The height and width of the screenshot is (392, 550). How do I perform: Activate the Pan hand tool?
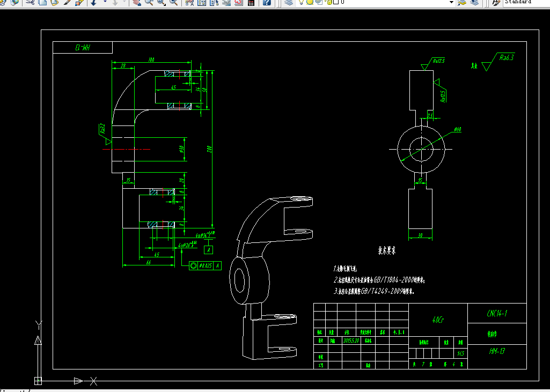tap(137, 2)
